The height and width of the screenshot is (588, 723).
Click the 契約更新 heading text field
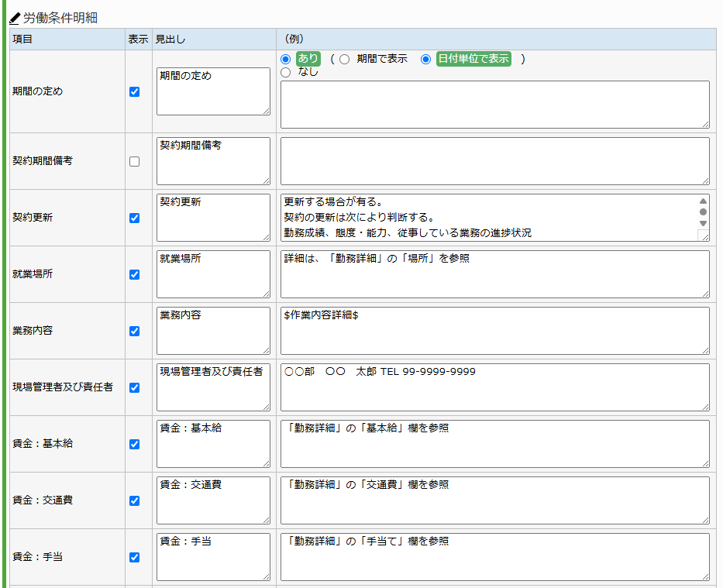coord(213,218)
